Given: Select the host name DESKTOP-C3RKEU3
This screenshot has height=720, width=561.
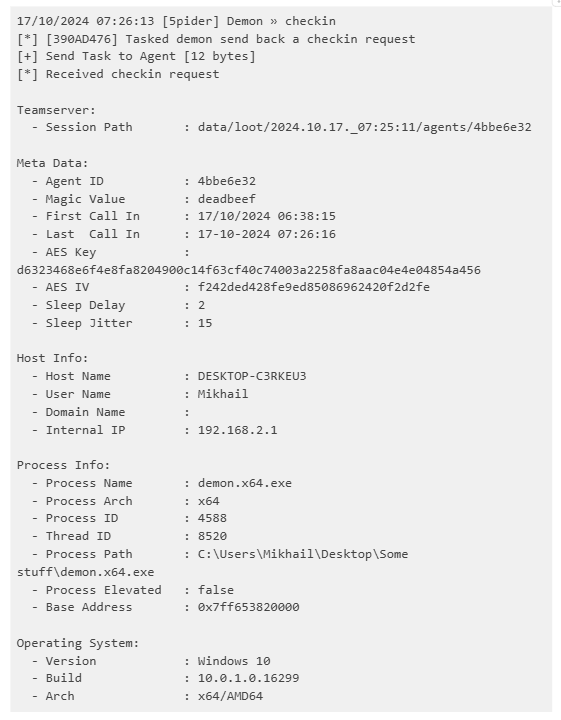Looking at the screenshot, I should point(252,376).
